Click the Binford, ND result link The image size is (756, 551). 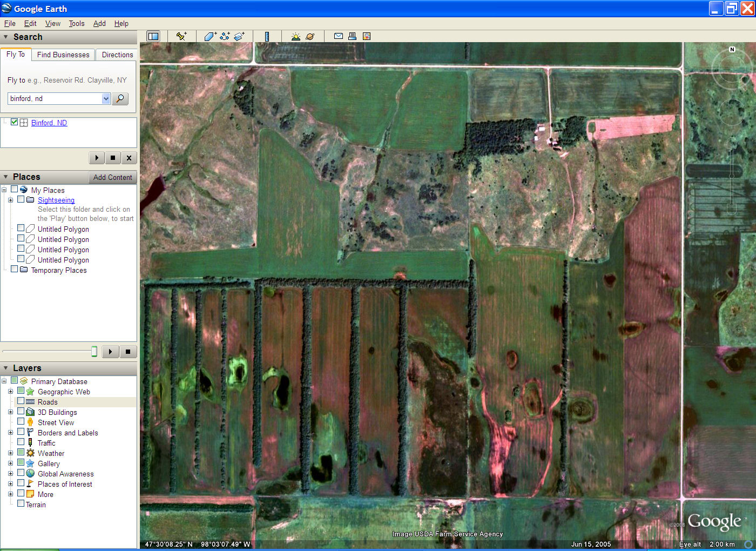pyautogui.click(x=49, y=123)
